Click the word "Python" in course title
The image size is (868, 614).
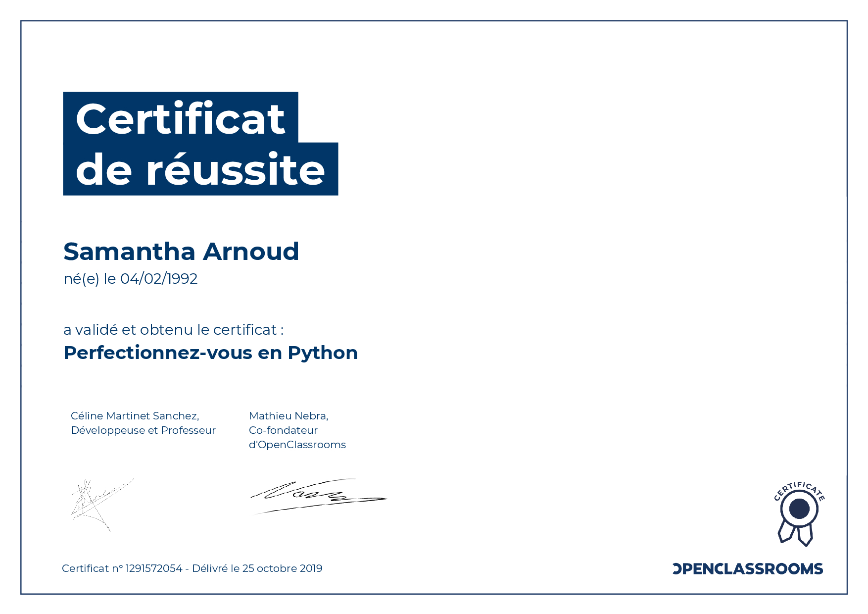[323, 353]
